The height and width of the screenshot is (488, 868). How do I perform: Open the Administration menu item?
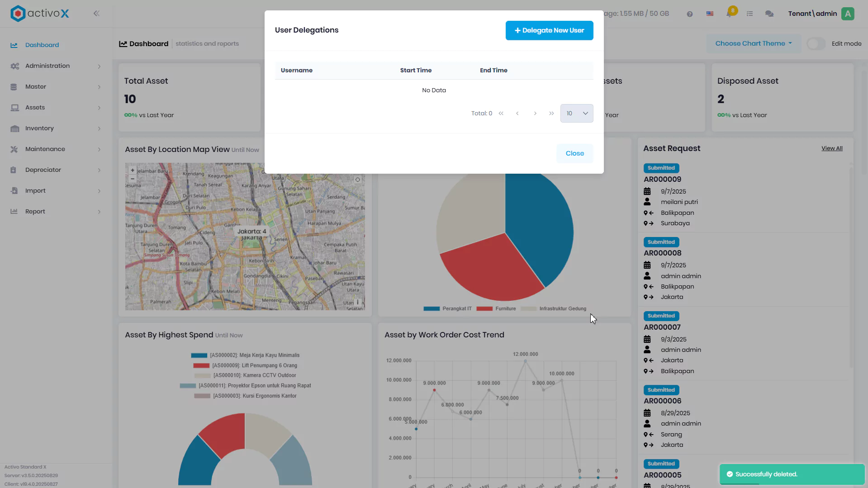point(56,66)
